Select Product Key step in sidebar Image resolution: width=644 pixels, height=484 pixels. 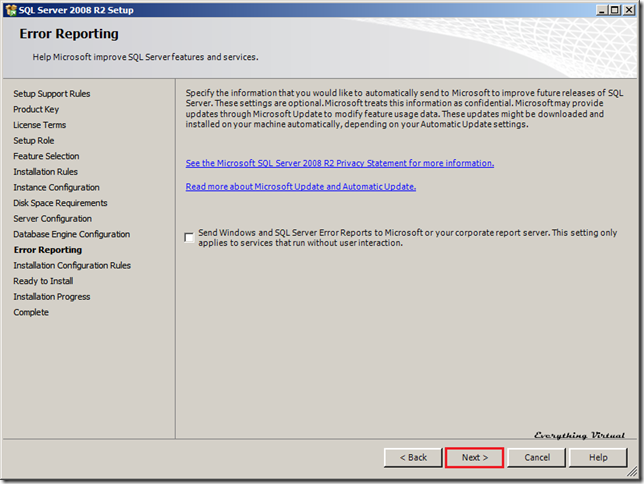click(x=36, y=109)
